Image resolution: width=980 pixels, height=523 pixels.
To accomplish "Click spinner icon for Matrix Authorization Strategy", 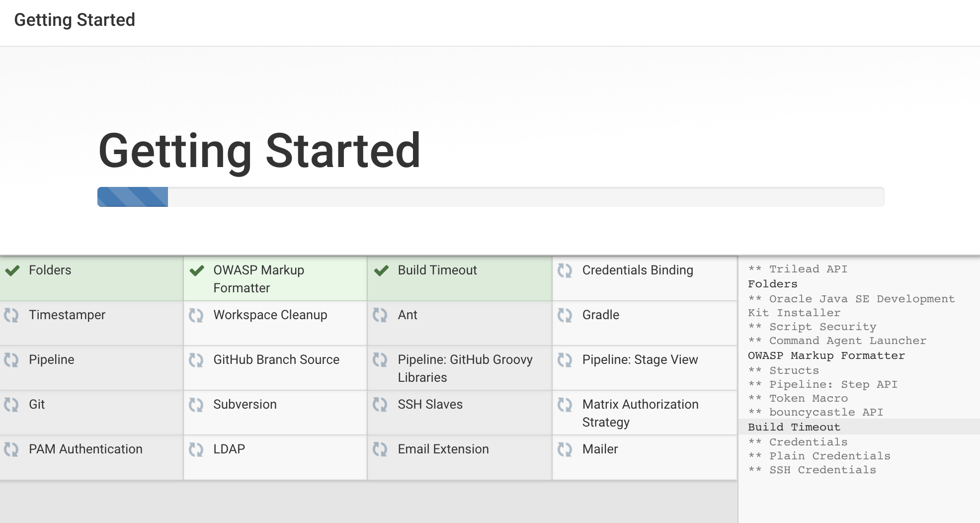I will [565, 405].
